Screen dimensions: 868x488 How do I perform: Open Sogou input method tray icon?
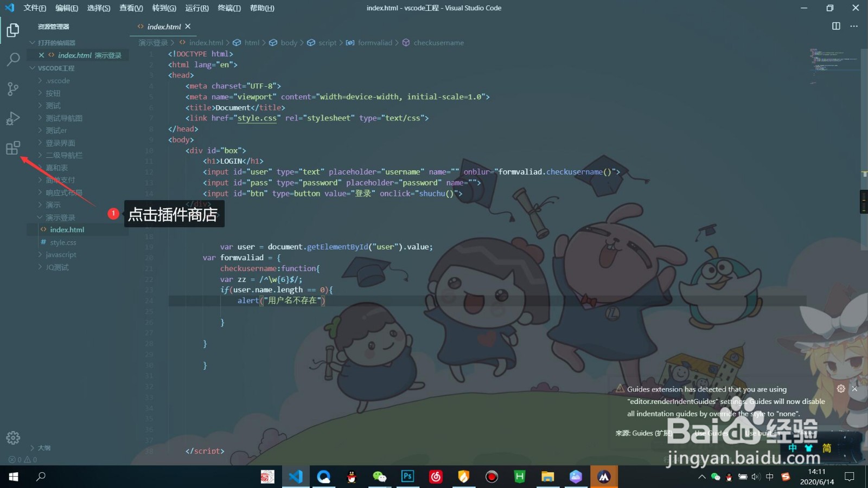pyautogui.click(x=786, y=477)
